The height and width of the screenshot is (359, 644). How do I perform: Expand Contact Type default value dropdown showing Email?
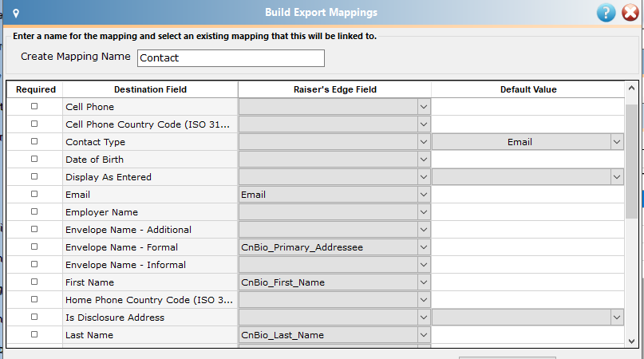[617, 142]
